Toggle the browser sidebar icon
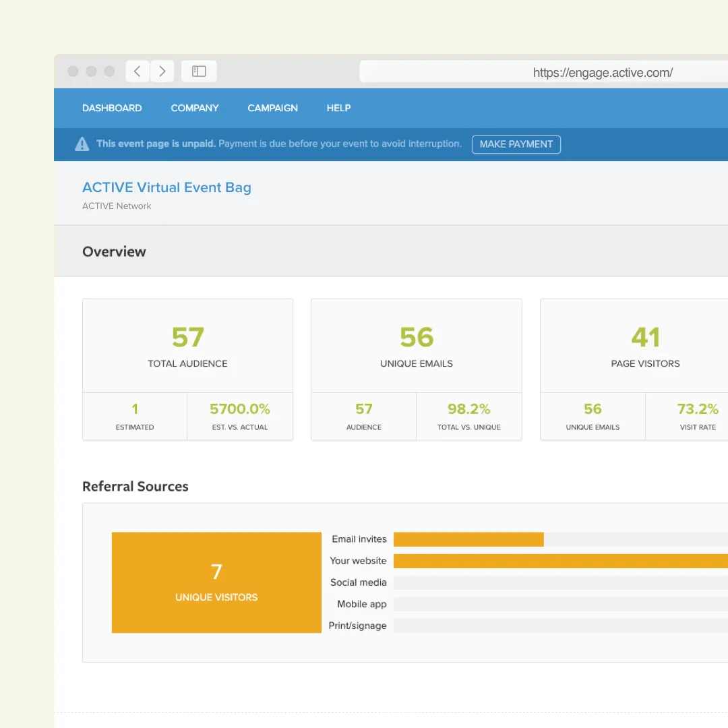The width and height of the screenshot is (728, 728). coord(199,71)
